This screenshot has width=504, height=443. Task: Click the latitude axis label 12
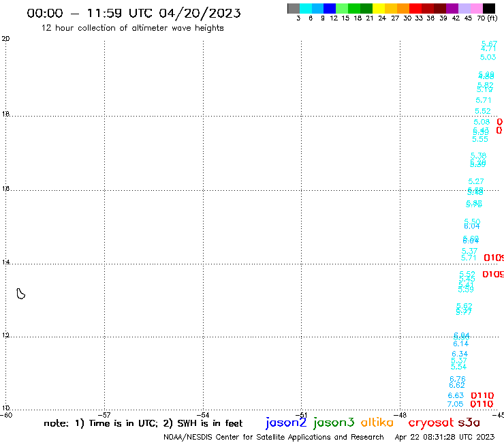(x=5, y=335)
